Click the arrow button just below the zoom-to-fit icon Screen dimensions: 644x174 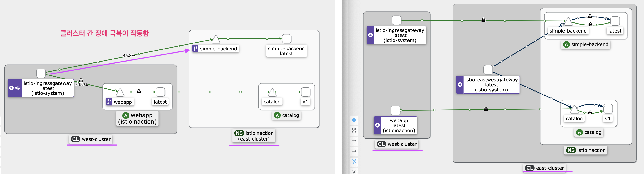coord(354,141)
